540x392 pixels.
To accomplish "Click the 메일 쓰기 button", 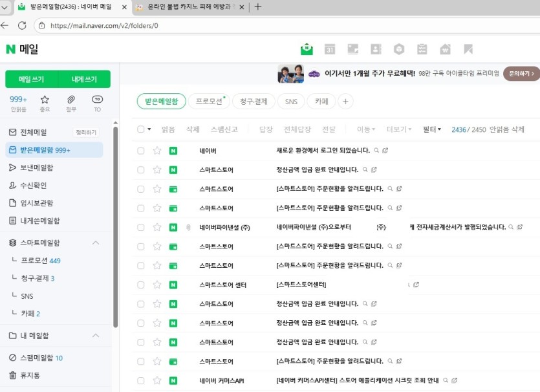I will (31, 79).
